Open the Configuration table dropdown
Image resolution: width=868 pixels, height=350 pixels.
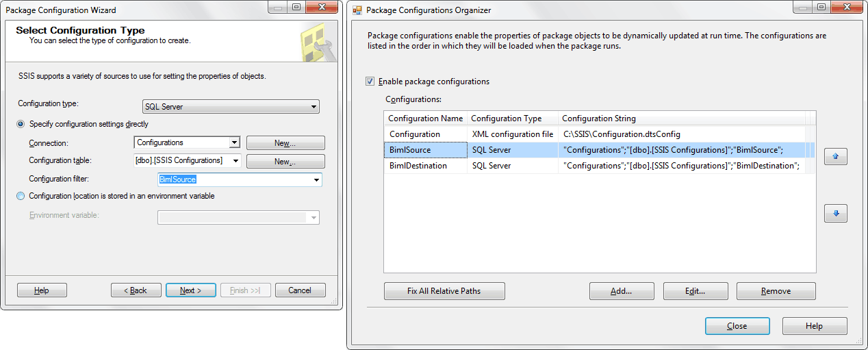pyautogui.click(x=236, y=160)
